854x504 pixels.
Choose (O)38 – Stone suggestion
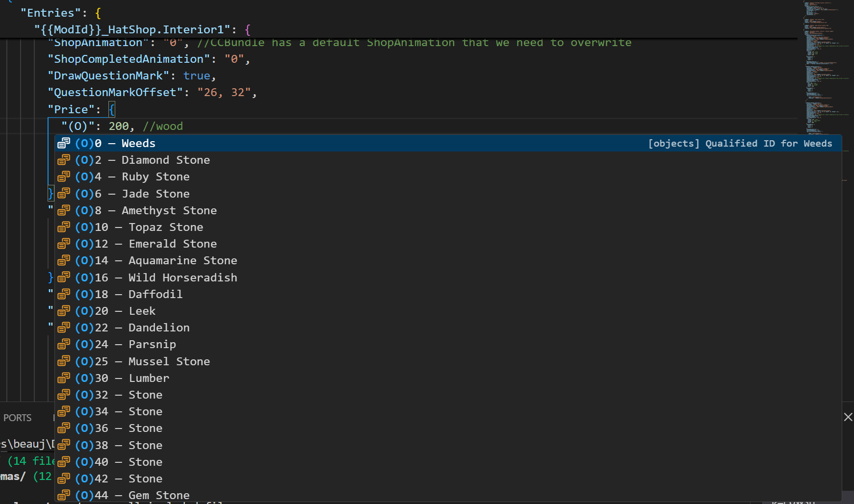(x=448, y=445)
